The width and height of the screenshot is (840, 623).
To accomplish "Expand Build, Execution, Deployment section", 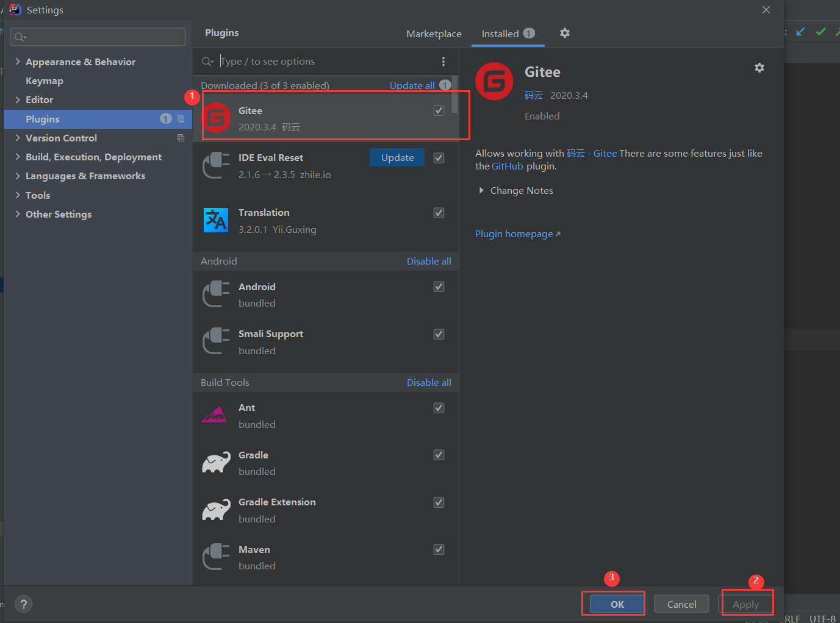I will (x=18, y=157).
